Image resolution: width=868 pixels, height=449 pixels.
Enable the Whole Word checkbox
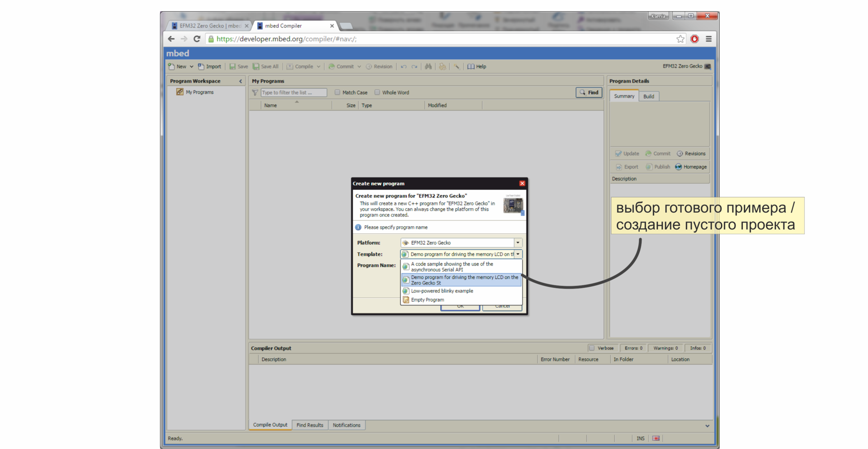[377, 93]
